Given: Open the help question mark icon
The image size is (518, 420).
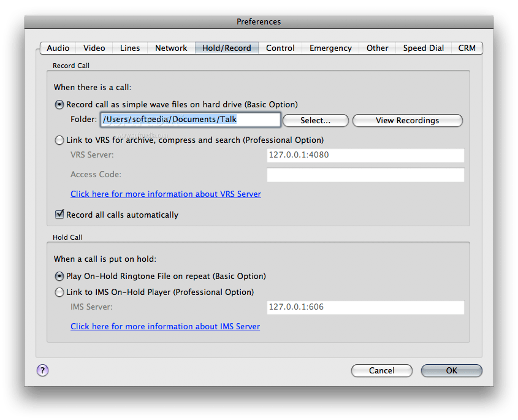Looking at the screenshot, I should pos(42,370).
